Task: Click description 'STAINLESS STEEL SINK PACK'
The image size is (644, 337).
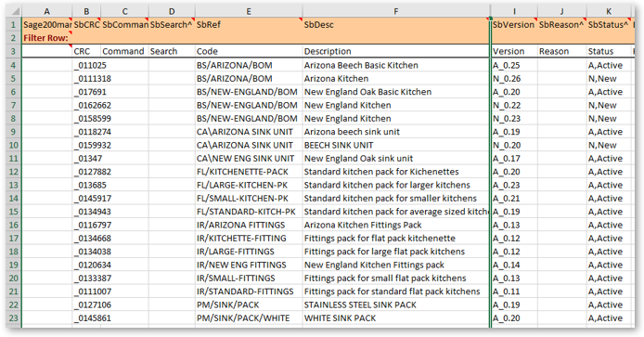Action: [x=396, y=305]
